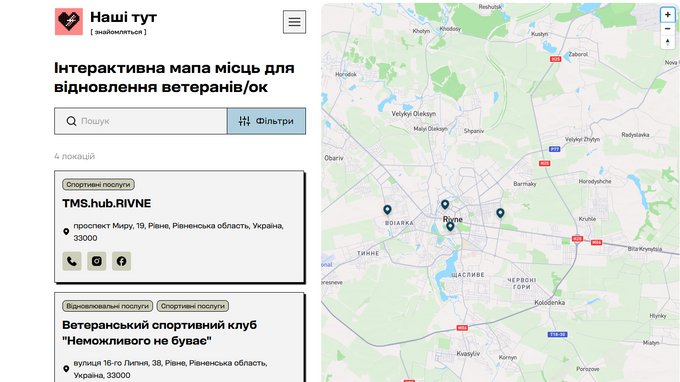The height and width of the screenshot is (382, 680).
Task: Select the map pin below Rivne label
Action: 450,226
